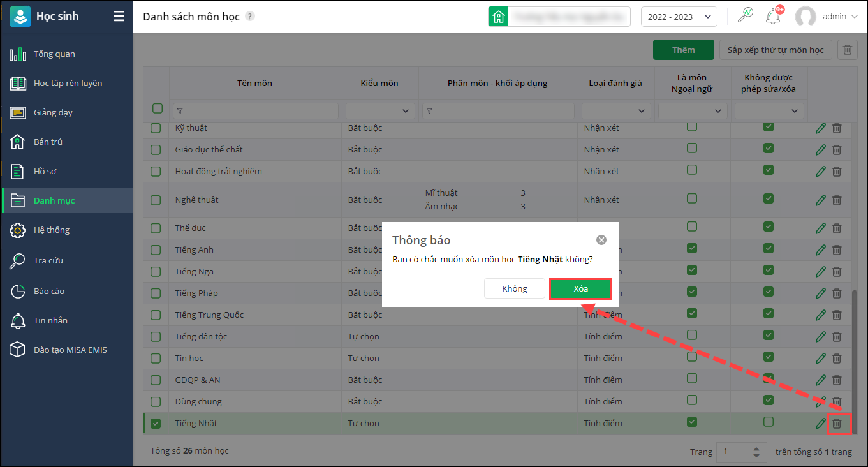Click delete trash icon for Kỹ thuật row
The image size is (868, 467).
point(837,128)
